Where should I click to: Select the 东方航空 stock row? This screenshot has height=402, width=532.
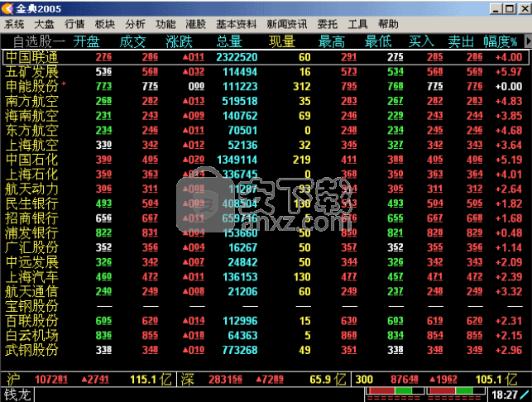(266, 130)
